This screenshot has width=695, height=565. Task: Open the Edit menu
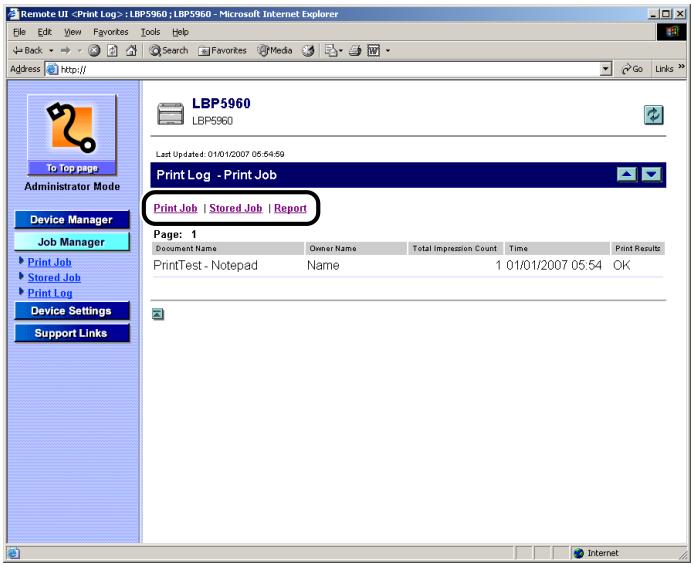point(44,32)
